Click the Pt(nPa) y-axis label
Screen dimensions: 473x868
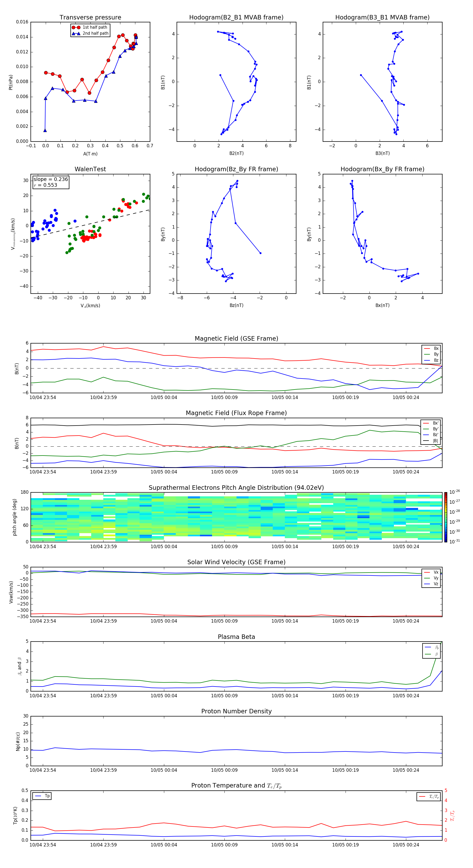click(11, 82)
